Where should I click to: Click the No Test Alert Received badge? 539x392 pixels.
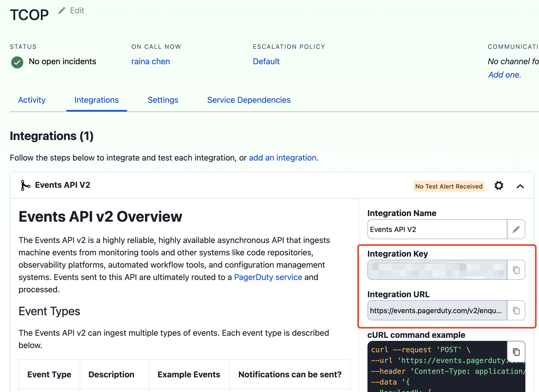[449, 186]
